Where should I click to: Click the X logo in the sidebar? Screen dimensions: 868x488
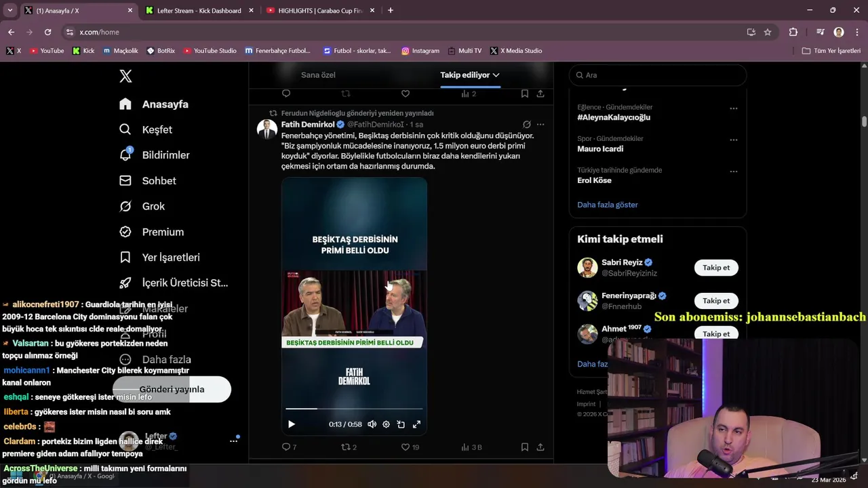tap(125, 76)
